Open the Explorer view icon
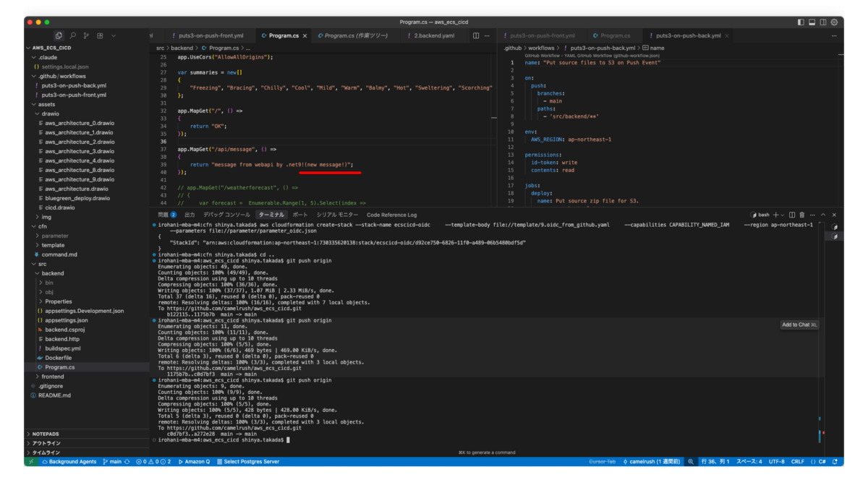Screen dimensions: 868x498 click(59, 35)
